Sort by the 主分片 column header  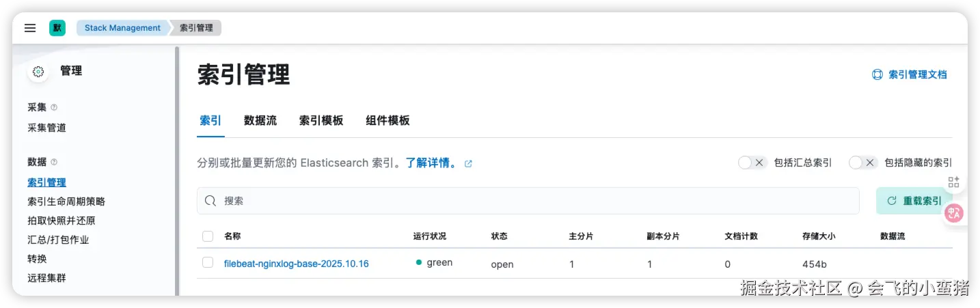click(582, 236)
